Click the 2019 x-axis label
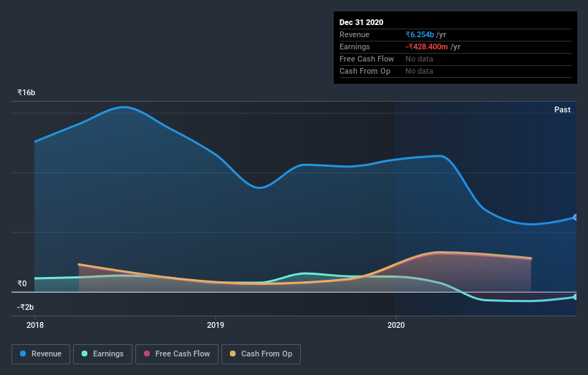Image resolution: width=588 pixels, height=375 pixels. [216, 325]
